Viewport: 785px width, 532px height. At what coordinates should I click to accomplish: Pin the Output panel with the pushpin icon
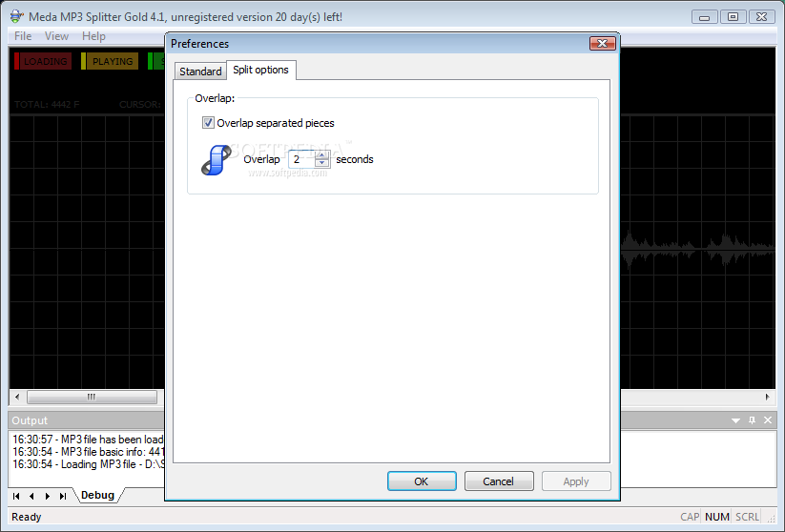pyautogui.click(x=752, y=420)
